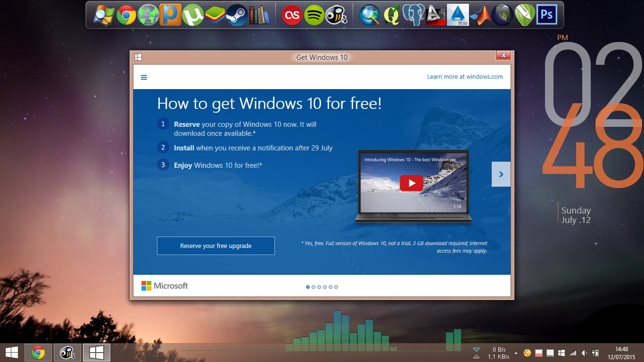The width and height of the screenshot is (644, 362).
Task: Select the second pagination dot
Action: (x=314, y=287)
